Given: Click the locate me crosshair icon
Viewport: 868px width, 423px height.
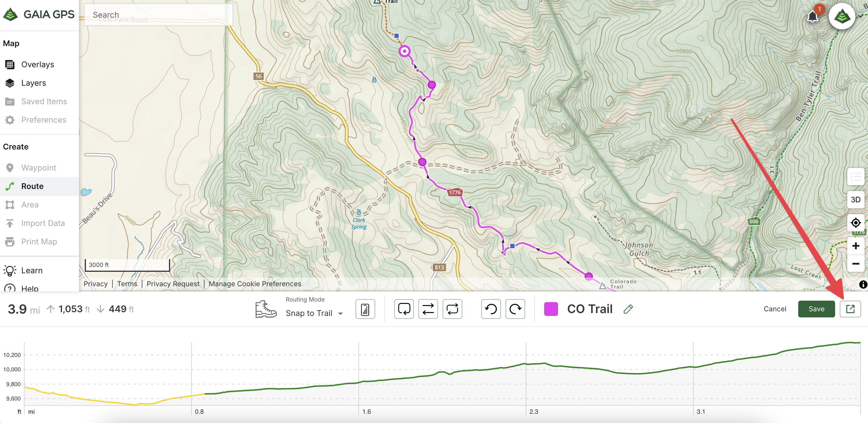Looking at the screenshot, I should click(x=856, y=223).
